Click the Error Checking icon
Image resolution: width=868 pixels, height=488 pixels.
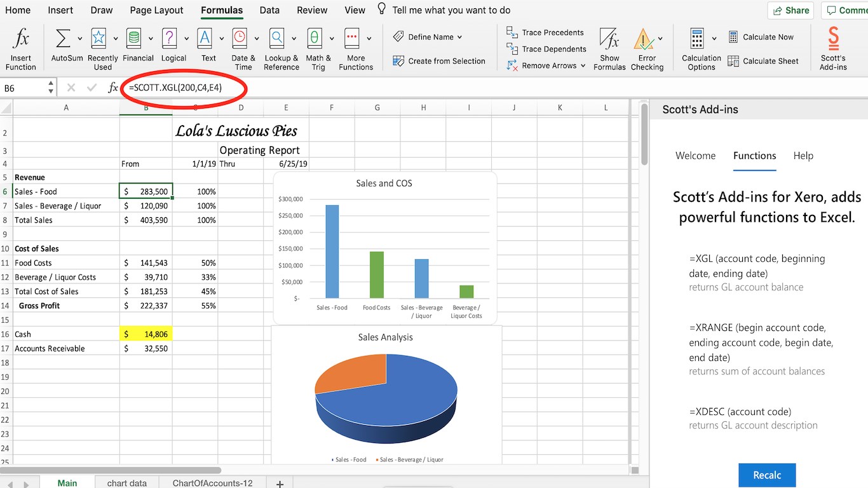click(x=644, y=39)
